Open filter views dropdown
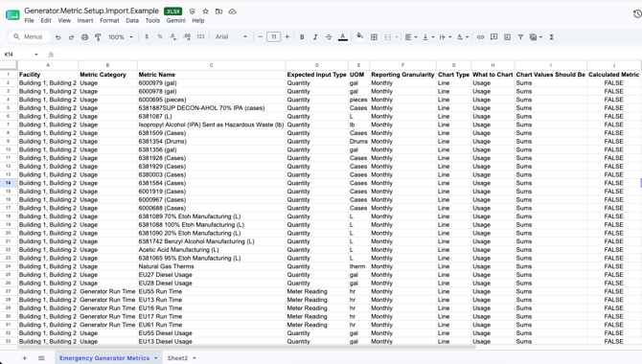This screenshot has width=642, height=364. point(536,36)
